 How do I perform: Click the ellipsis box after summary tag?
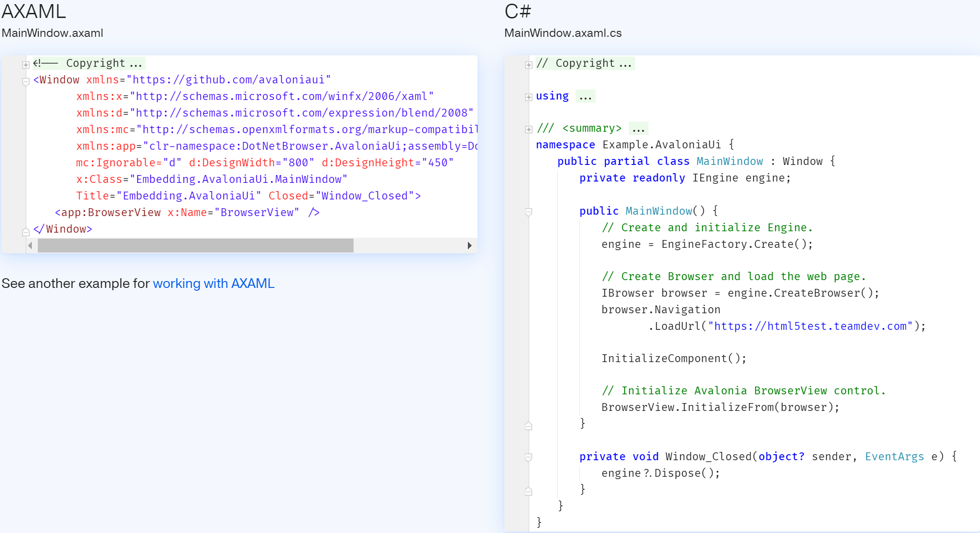coord(638,129)
